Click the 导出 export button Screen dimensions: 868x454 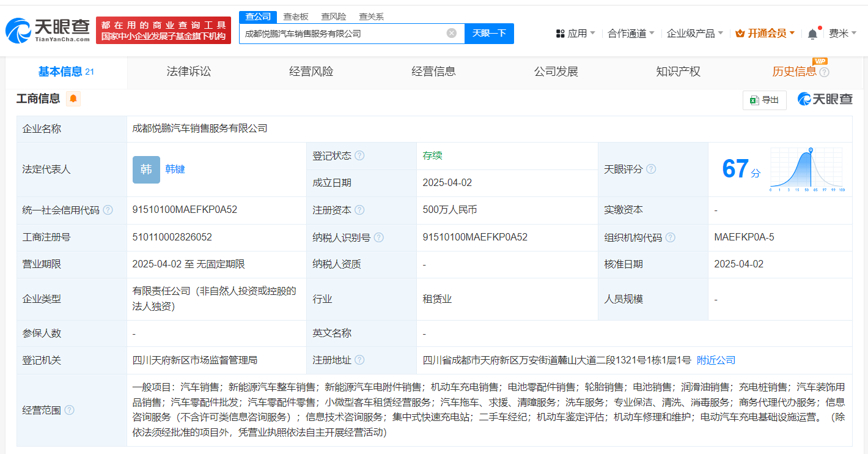click(764, 100)
